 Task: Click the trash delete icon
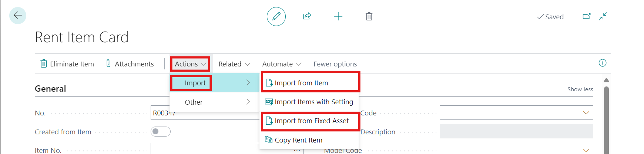(369, 16)
